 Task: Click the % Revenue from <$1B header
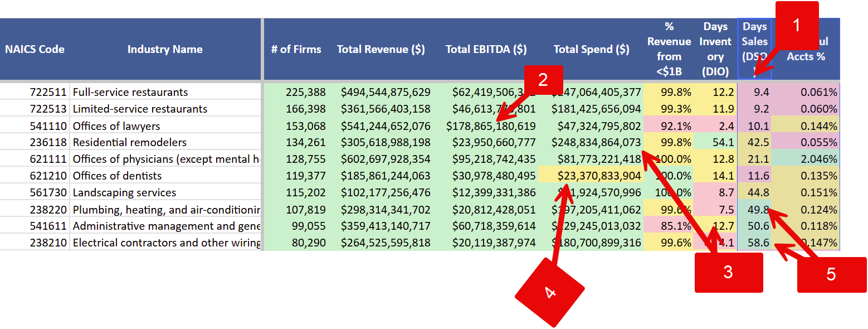click(x=669, y=49)
